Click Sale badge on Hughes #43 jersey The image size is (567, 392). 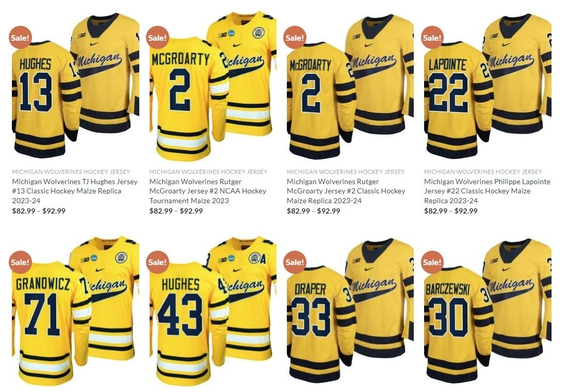(158, 262)
